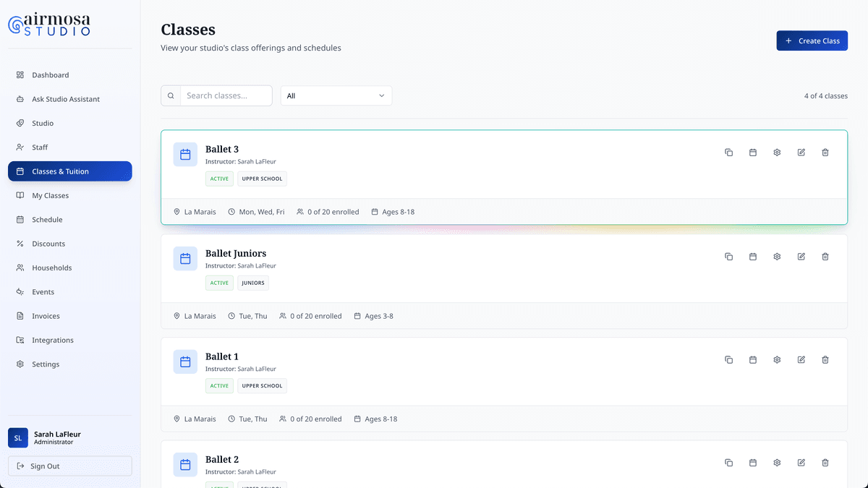This screenshot has width=868, height=488.
Task: Edit the Ballet 2 class
Action: (801, 462)
